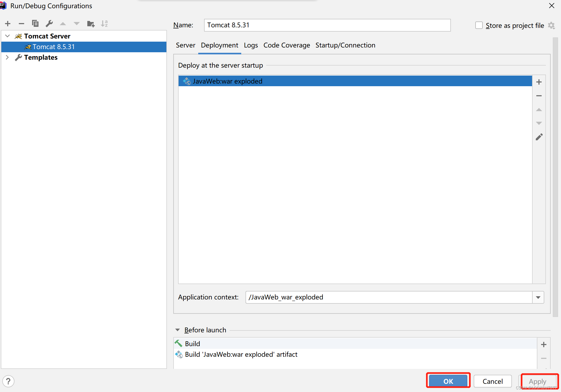Select Build 'JavaWeb:war exploded' artifact row
Image resolution: width=561 pixels, height=392 pixels.
tap(355, 354)
